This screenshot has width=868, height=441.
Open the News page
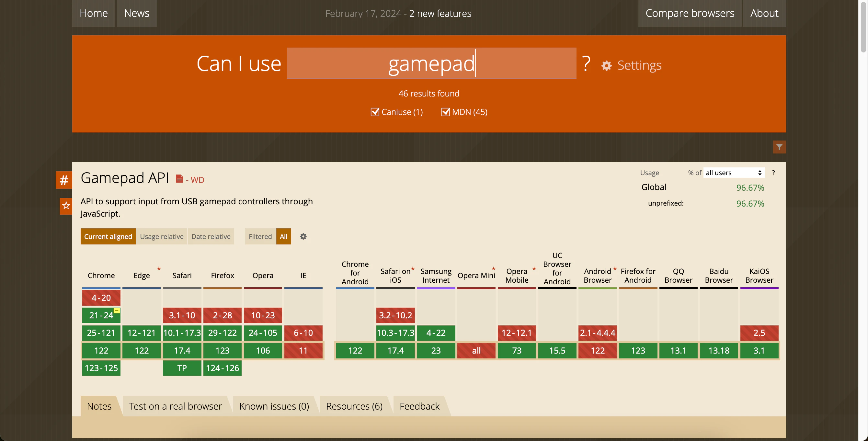click(x=136, y=13)
